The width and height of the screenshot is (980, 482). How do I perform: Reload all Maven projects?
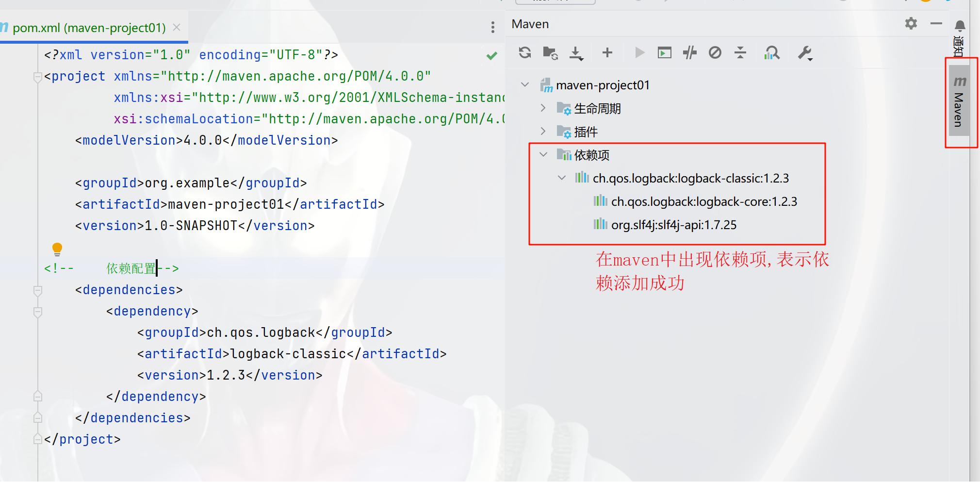pos(524,52)
